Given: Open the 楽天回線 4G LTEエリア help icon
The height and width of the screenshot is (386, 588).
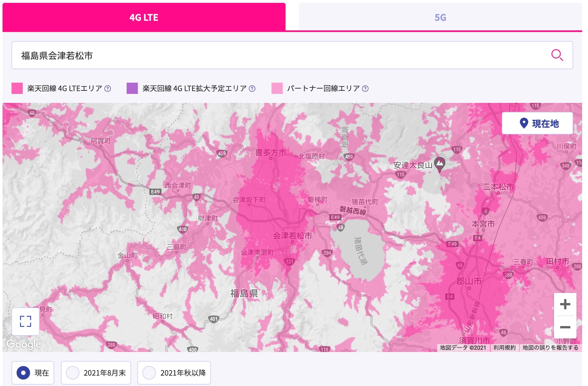Looking at the screenshot, I should 108,88.
